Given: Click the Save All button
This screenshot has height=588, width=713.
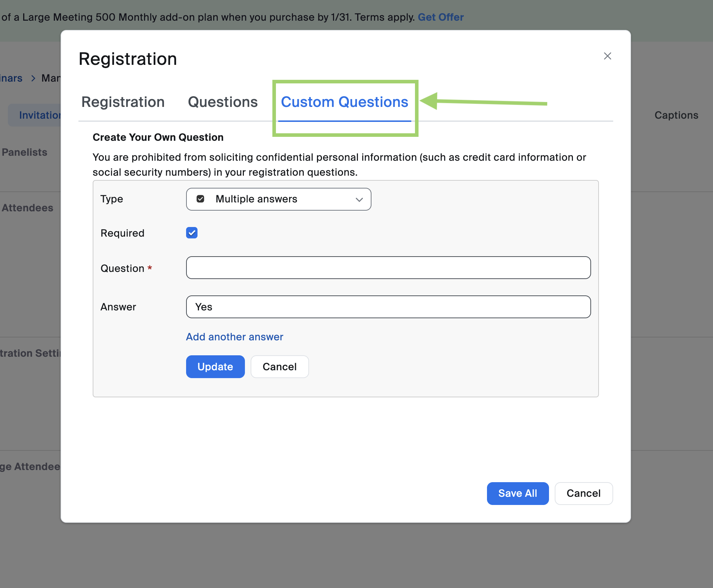Looking at the screenshot, I should pyautogui.click(x=518, y=494).
